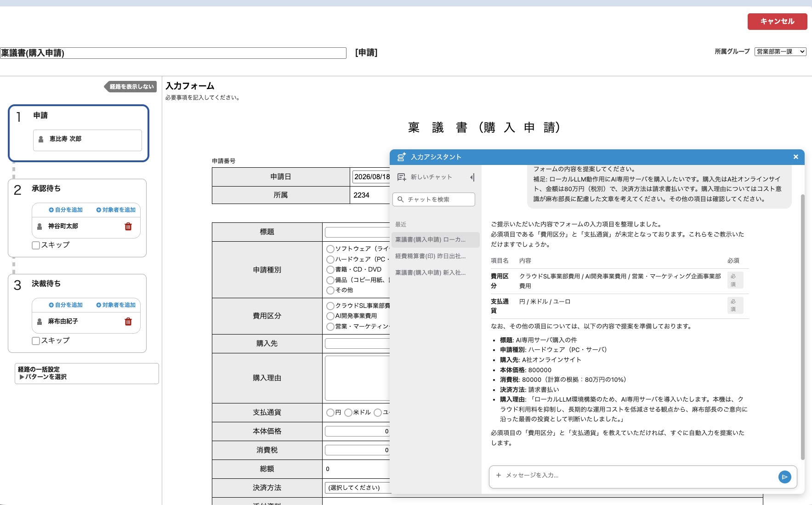
Task: Select 円 currency radio
Action: pyautogui.click(x=330, y=413)
